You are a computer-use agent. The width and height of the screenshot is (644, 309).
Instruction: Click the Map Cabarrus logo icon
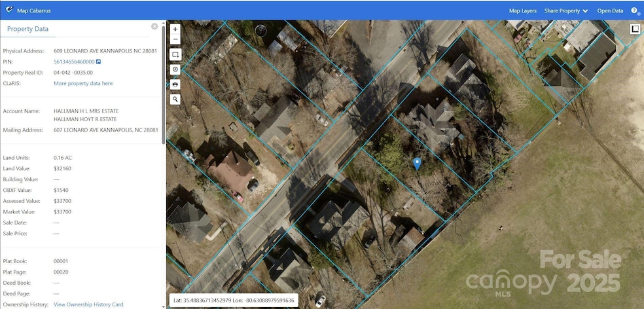point(8,10)
